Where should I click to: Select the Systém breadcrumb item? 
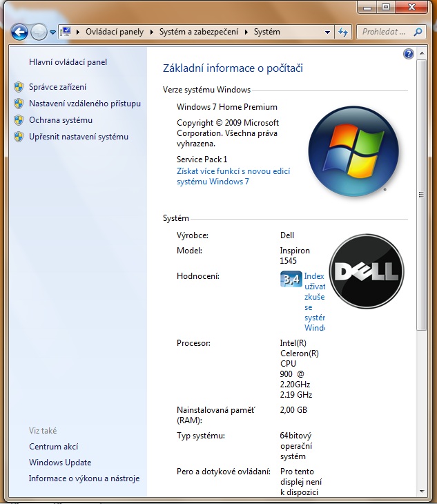267,32
